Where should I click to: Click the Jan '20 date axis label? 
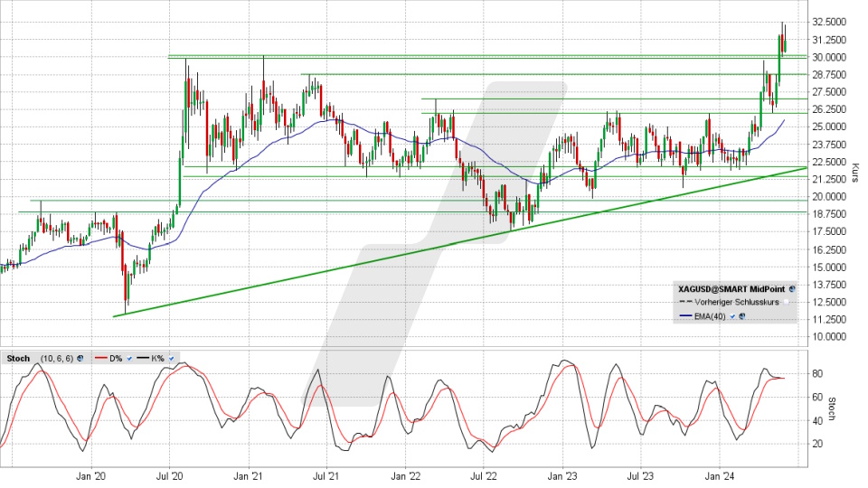(x=90, y=476)
